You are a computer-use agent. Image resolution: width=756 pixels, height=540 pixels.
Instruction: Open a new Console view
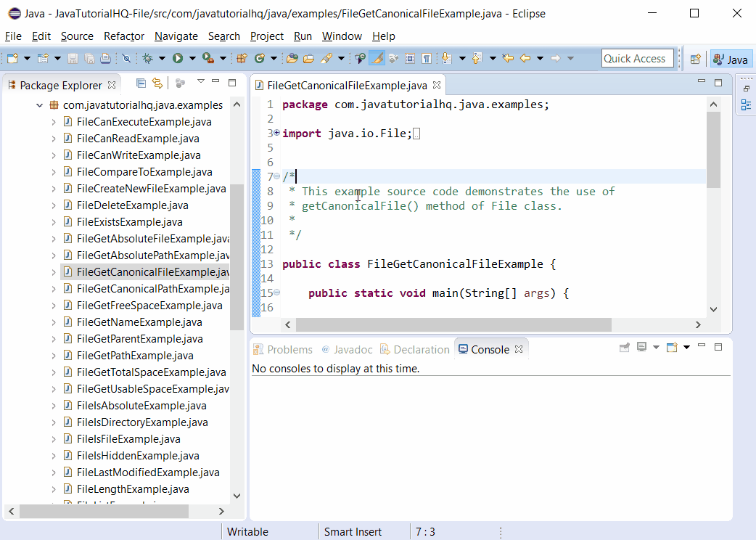coord(672,347)
